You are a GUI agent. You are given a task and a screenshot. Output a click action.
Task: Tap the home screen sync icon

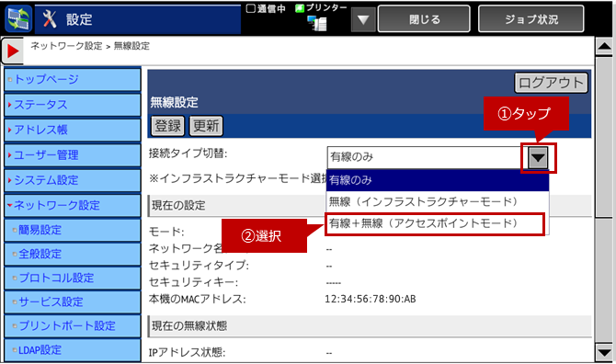coord(18,19)
